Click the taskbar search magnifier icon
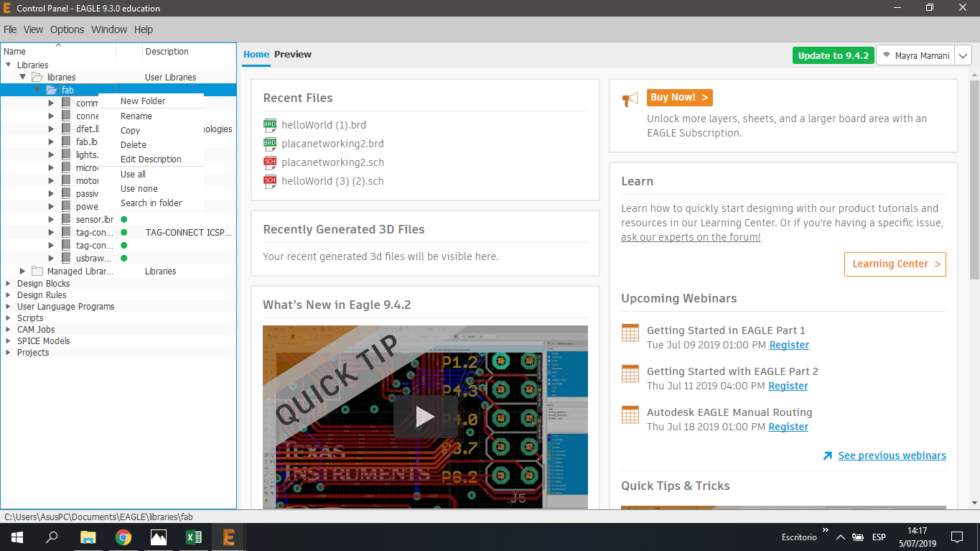Image resolution: width=980 pixels, height=551 pixels. (x=52, y=537)
